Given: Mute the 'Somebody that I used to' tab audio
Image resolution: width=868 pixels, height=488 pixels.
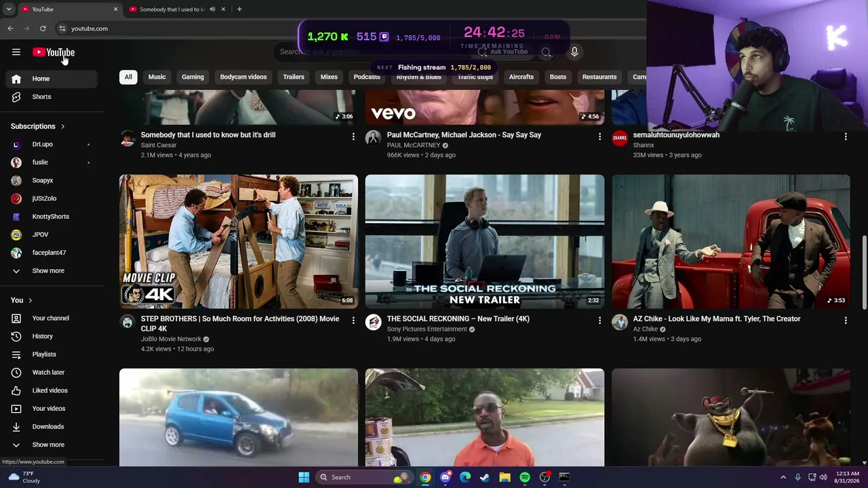Looking at the screenshot, I should (x=212, y=9).
